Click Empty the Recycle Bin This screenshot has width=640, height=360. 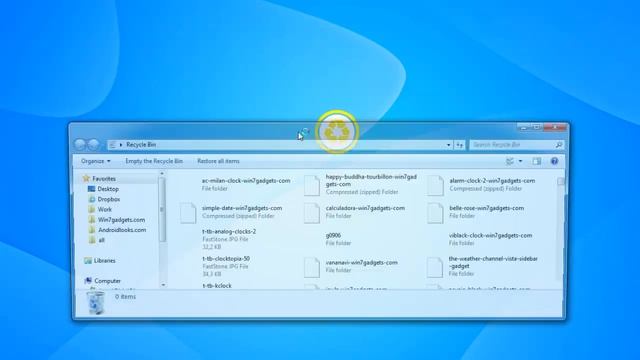(154, 161)
